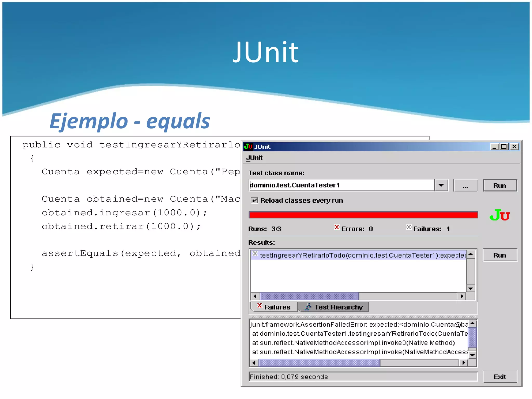The width and height of the screenshot is (532, 399).
Task: Click the gray X Failures counter icon
Action: 409,227
